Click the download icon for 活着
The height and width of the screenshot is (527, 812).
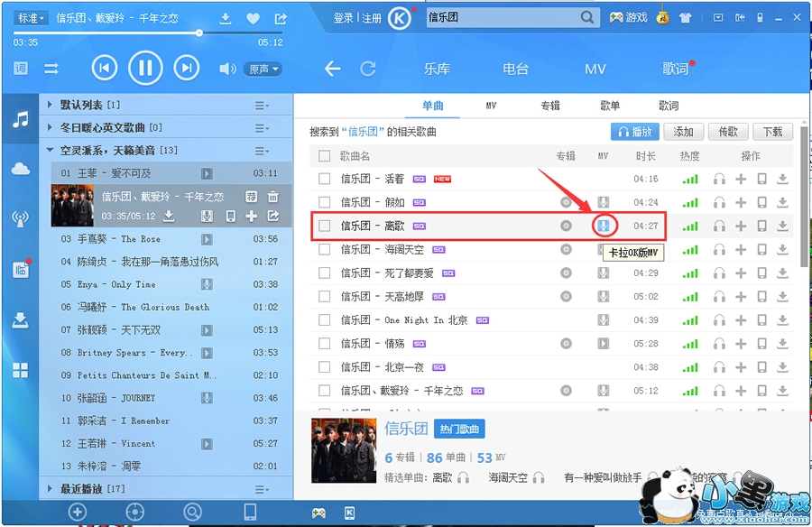(782, 179)
